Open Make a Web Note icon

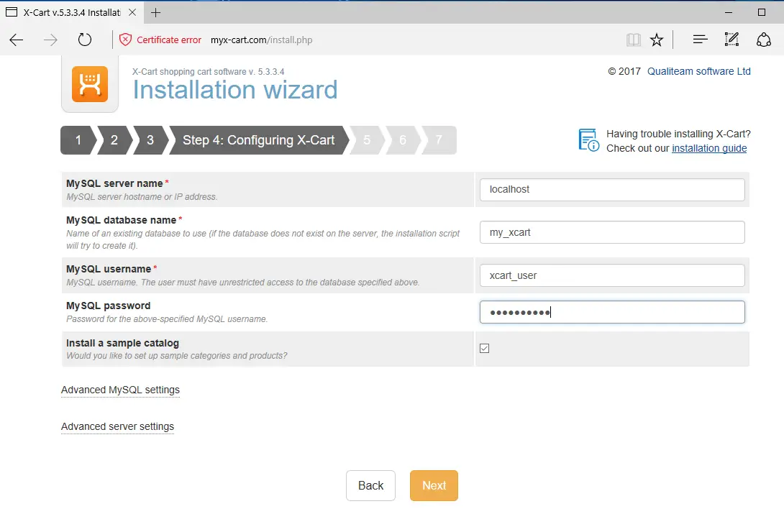pyautogui.click(x=731, y=39)
